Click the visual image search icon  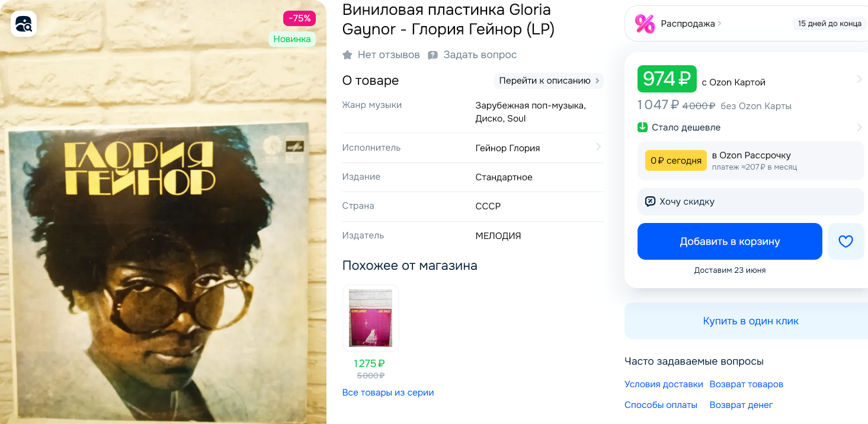(24, 24)
